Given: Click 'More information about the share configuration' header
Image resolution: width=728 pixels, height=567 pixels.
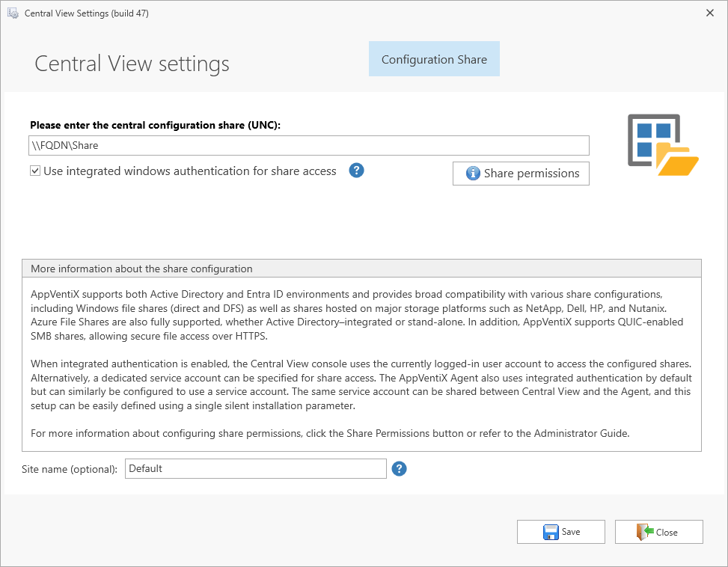Looking at the screenshot, I should tap(361, 269).
